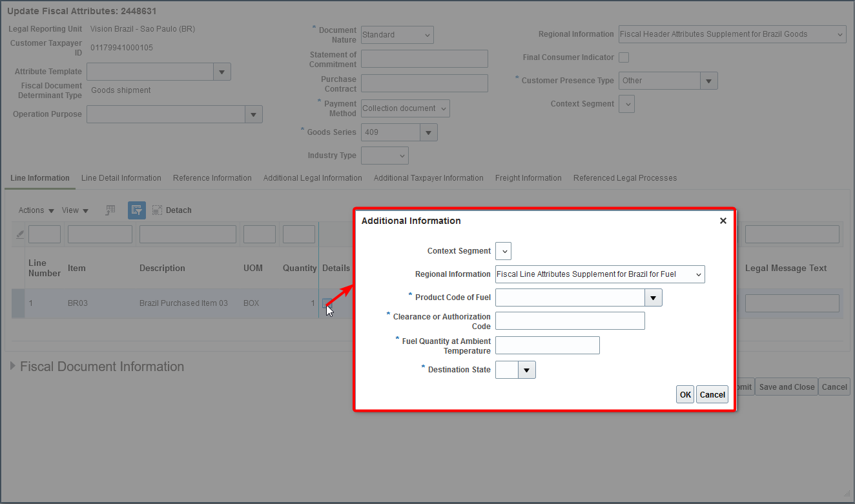Click the Detach table icon
The height and width of the screenshot is (504, 855).
pyautogui.click(x=157, y=210)
